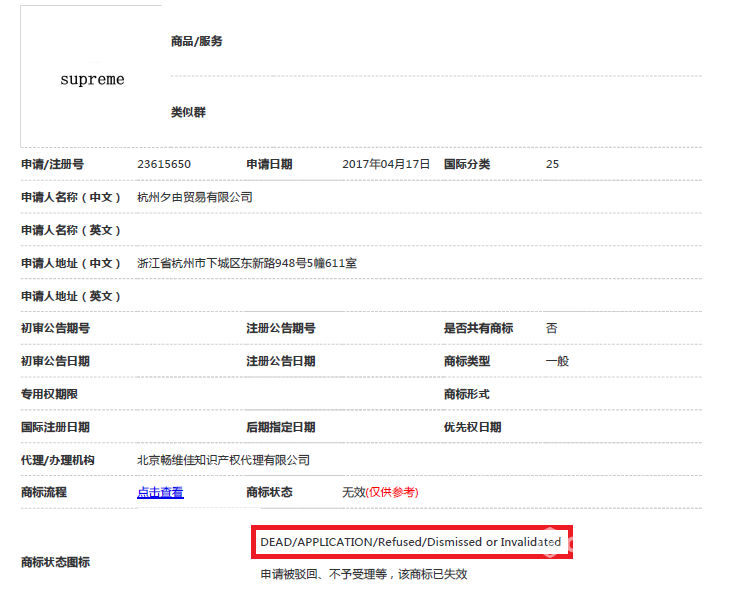The width and height of the screenshot is (741, 599).
Task: Click trademark status value 无效
Action: [x=353, y=492]
